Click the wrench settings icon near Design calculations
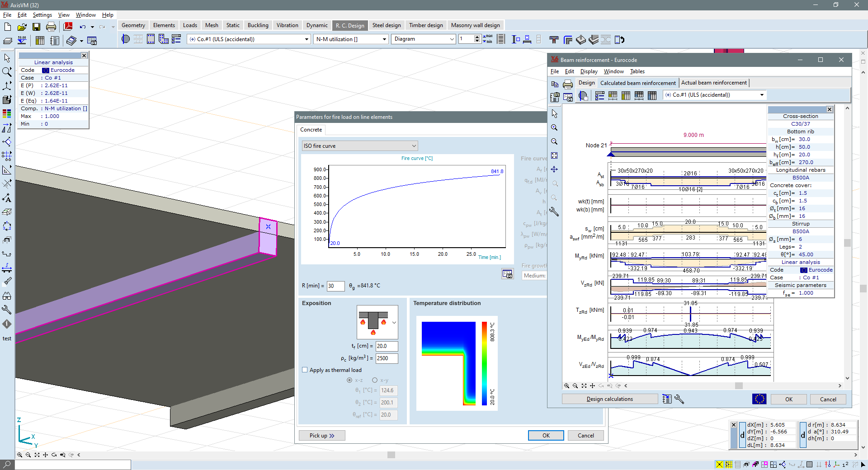The height and width of the screenshot is (470, 868). pyautogui.click(x=679, y=399)
